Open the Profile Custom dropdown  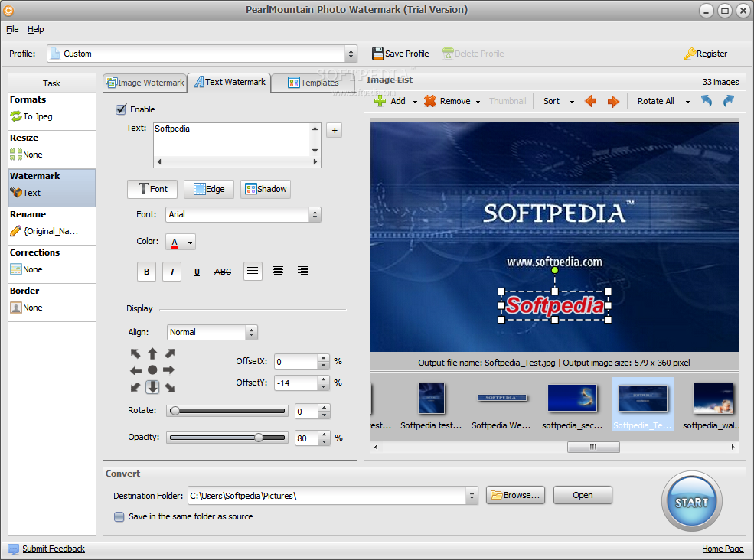point(351,54)
